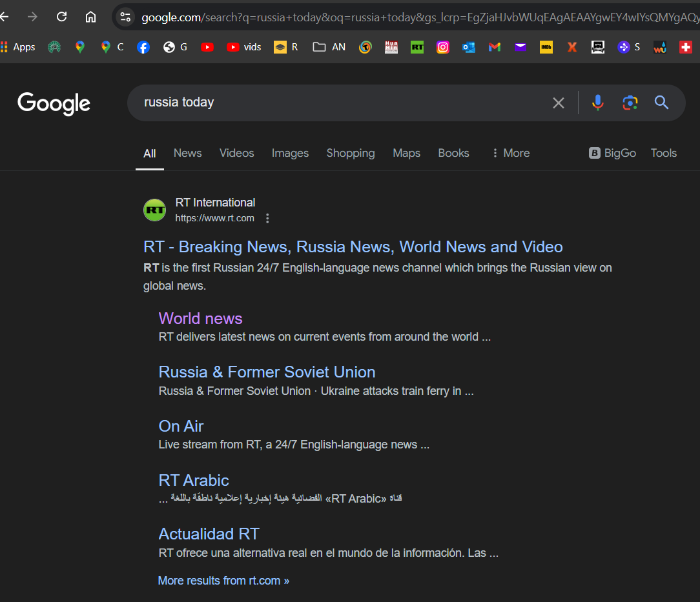Viewport: 700px width, 602px height.
Task: Submit search with the magnifying glass icon
Action: 662,103
